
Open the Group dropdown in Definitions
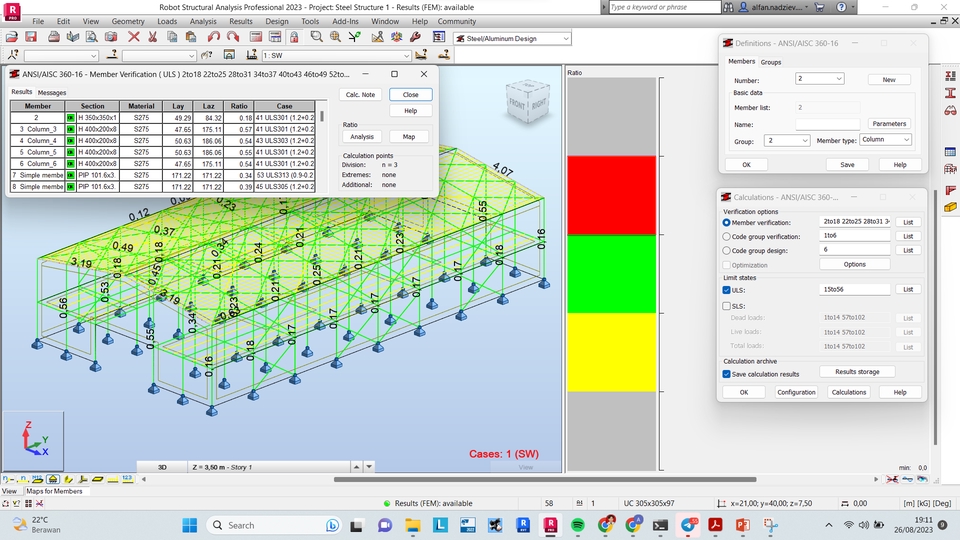tap(804, 141)
